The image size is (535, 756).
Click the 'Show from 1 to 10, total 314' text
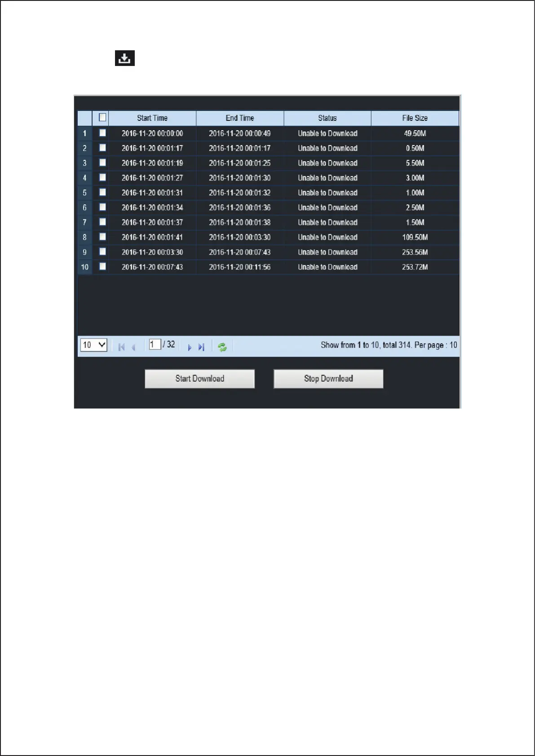[x=366, y=345]
